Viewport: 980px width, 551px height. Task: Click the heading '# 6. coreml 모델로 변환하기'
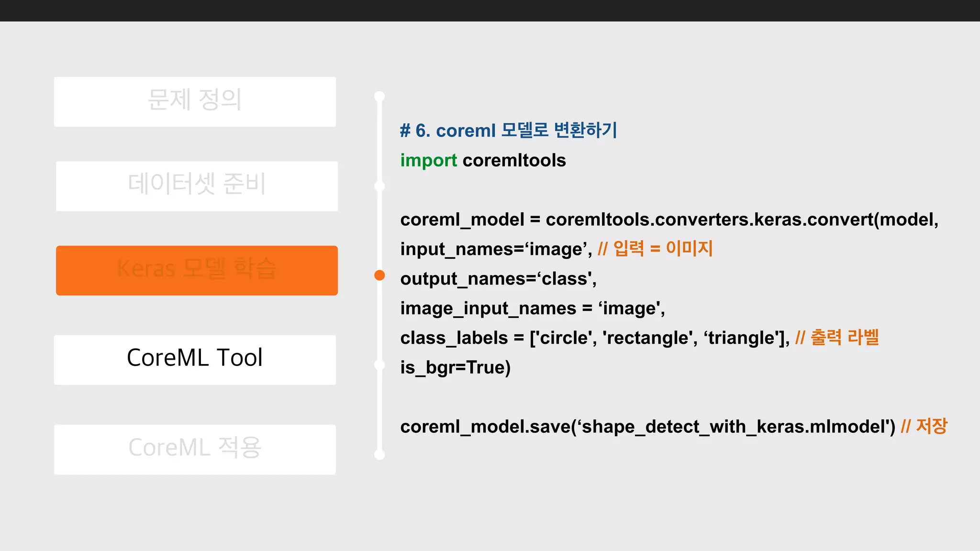click(x=509, y=130)
